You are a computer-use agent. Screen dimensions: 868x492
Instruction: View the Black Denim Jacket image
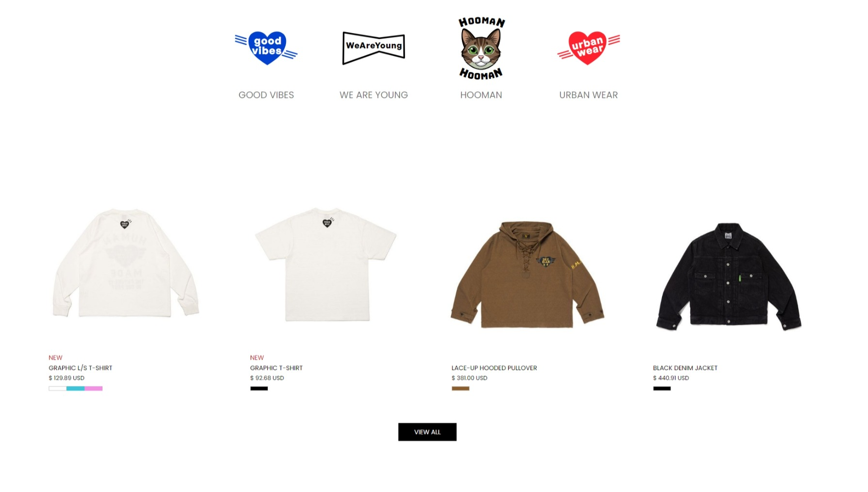click(729, 276)
